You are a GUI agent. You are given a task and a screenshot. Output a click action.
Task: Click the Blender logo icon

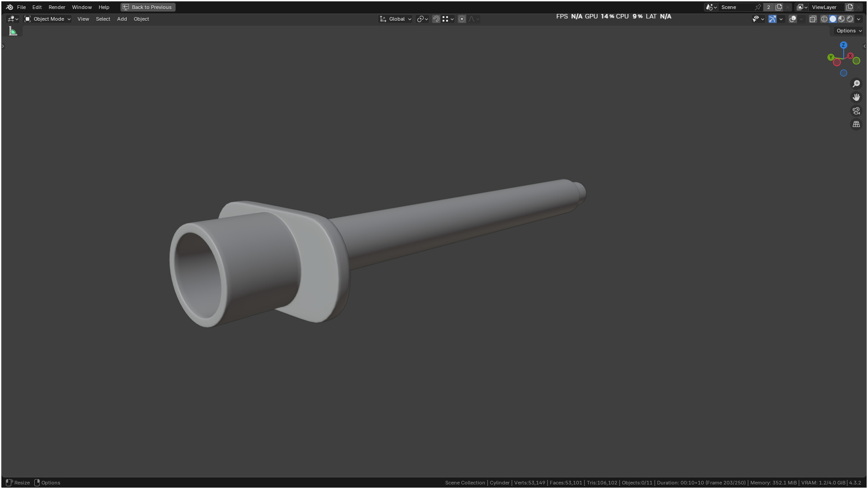(x=9, y=7)
